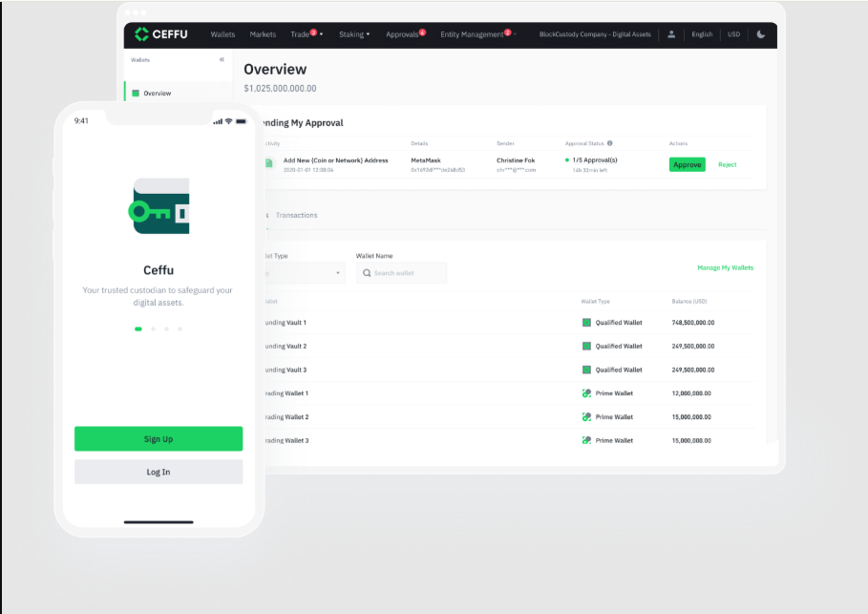The image size is (868, 614).
Task: Toggle dark mode with the moon icon
Action: 761,34
